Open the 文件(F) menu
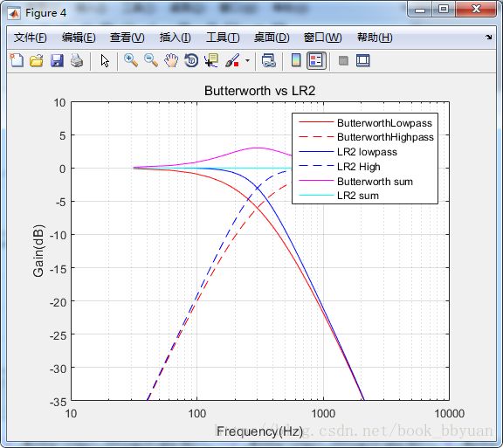Image resolution: width=503 pixels, height=448 pixels. [x=31, y=38]
